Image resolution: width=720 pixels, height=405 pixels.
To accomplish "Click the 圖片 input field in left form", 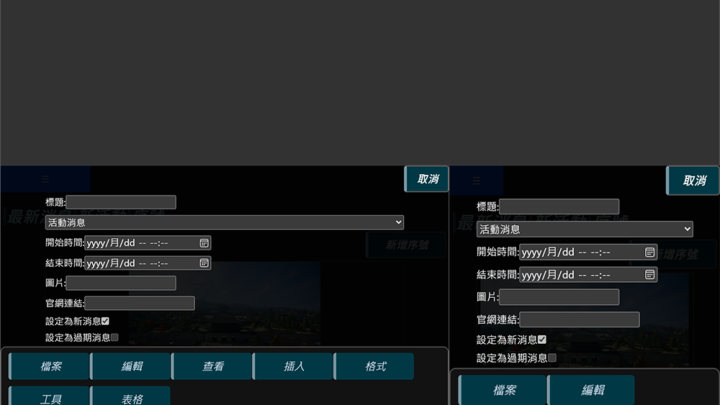I will tap(121, 283).
